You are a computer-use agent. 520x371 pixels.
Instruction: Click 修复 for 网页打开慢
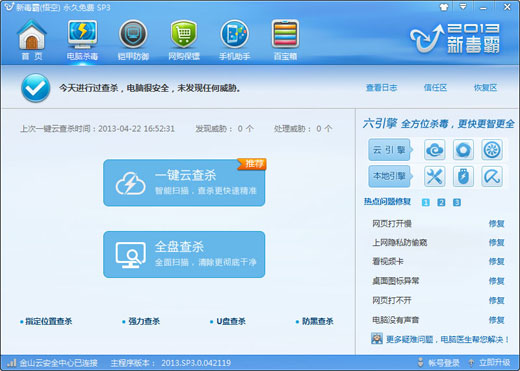coord(496,223)
